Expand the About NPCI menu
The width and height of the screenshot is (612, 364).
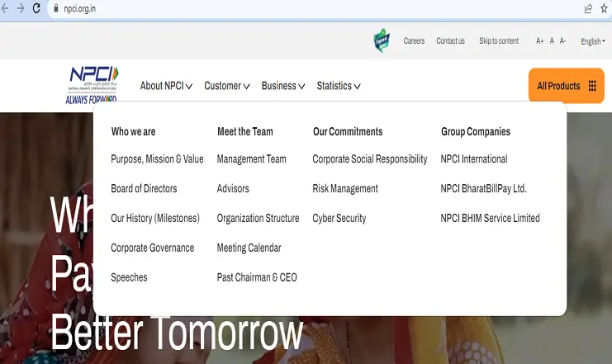tap(166, 86)
